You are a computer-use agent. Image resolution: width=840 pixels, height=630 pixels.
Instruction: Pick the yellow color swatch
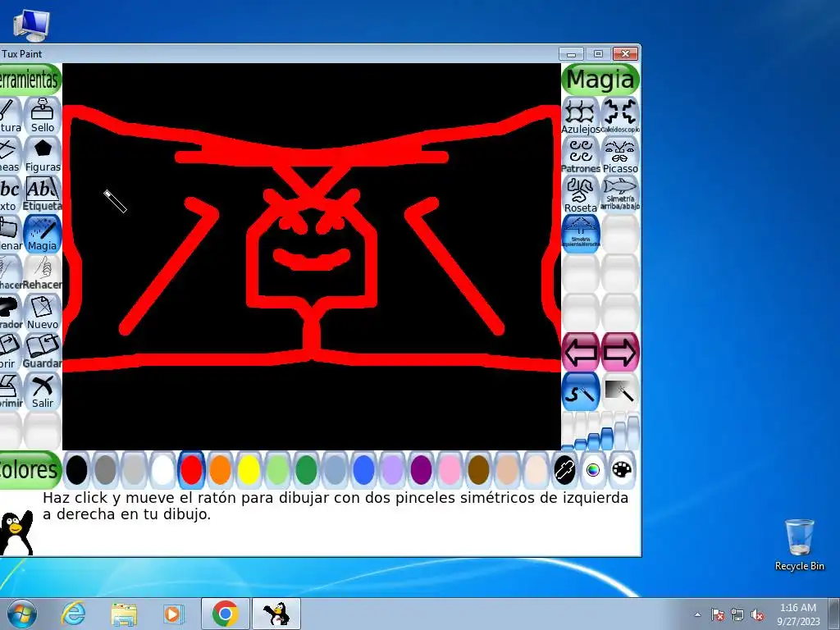coord(249,470)
